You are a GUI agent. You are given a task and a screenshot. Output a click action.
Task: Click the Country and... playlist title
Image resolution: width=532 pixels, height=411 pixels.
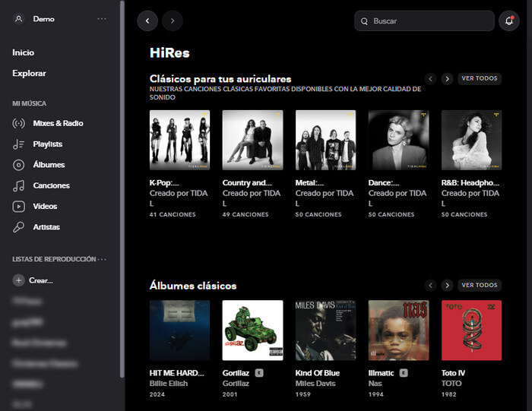coord(247,183)
